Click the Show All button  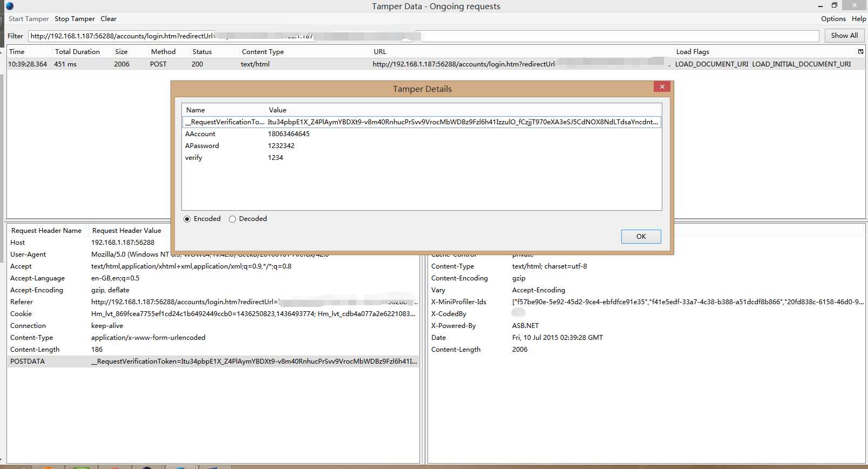click(844, 36)
